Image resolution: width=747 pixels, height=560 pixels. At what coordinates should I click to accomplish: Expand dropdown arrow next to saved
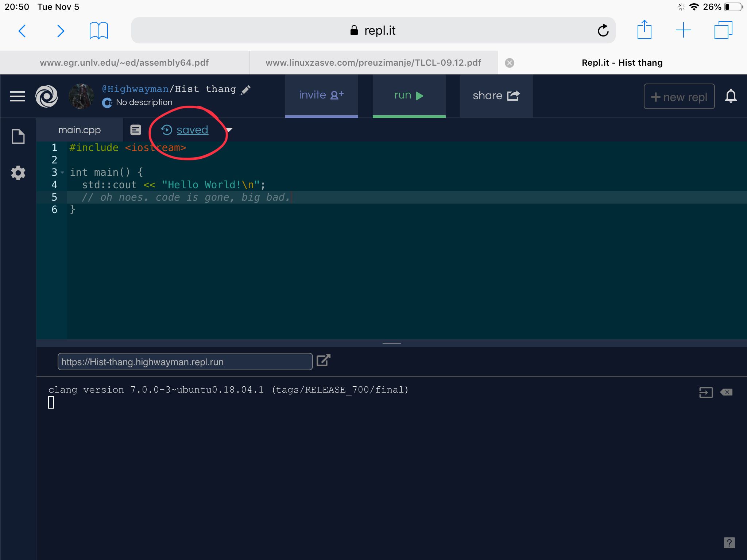229,130
